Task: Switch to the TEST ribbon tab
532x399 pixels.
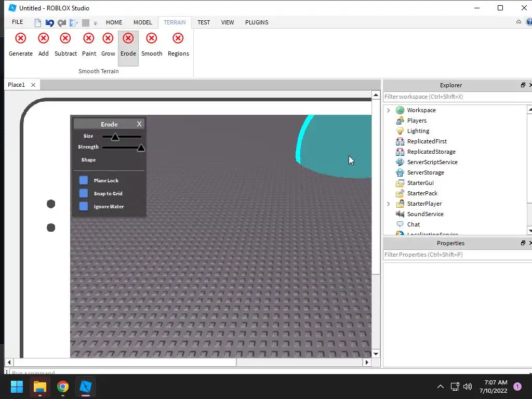Action: tap(204, 22)
